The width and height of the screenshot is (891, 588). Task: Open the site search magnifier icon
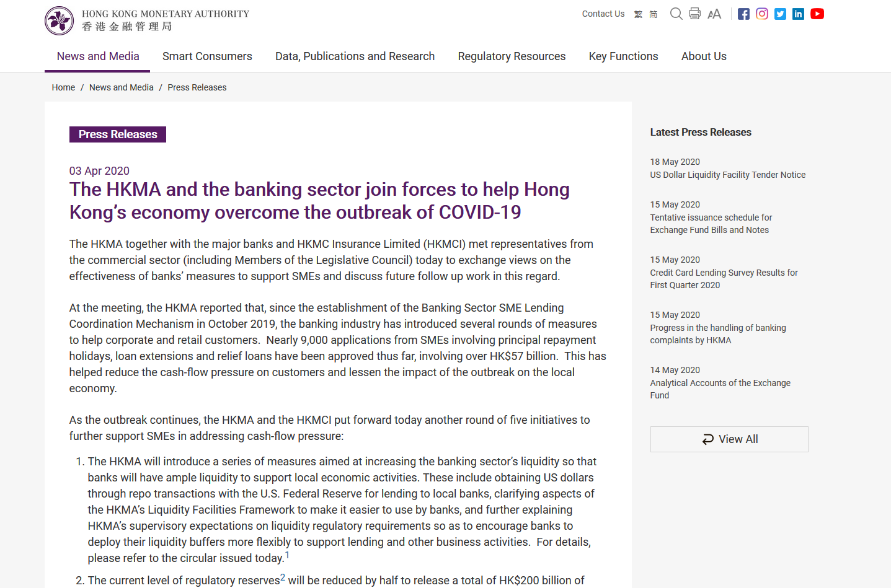676,14
